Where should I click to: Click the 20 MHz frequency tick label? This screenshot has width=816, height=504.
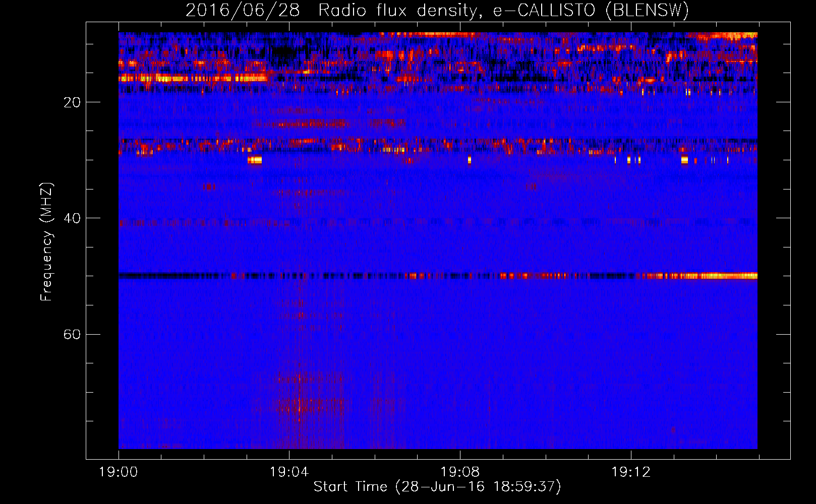pos(72,102)
